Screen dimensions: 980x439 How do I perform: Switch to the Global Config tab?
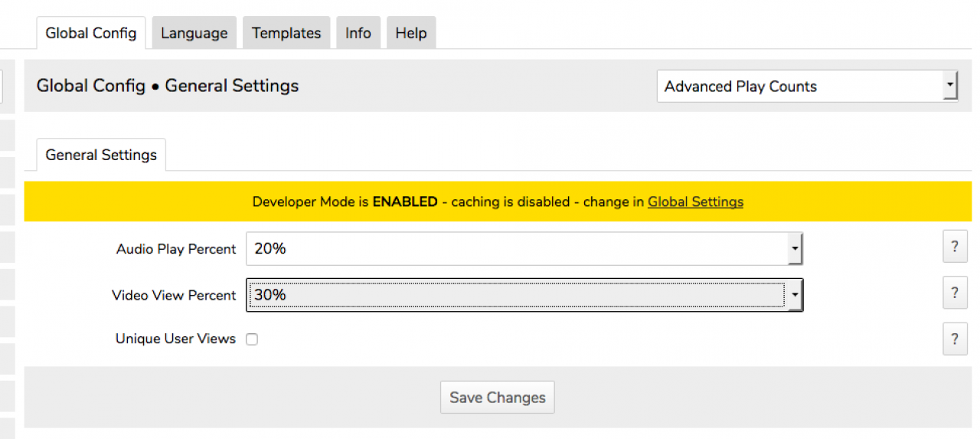coord(90,33)
